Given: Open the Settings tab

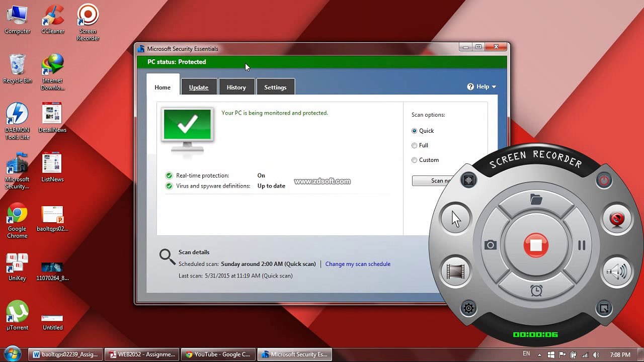Looking at the screenshot, I should pos(275,87).
